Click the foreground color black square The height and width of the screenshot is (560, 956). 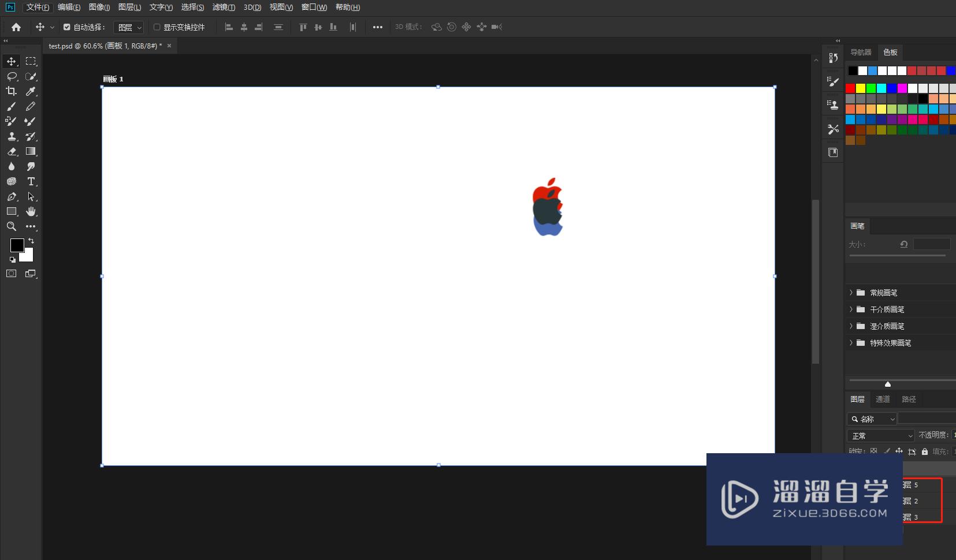[17, 245]
